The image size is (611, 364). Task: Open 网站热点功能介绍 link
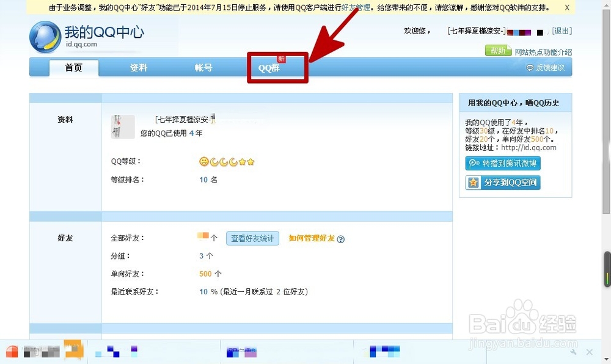pyautogui.click(x=543, y=52)
